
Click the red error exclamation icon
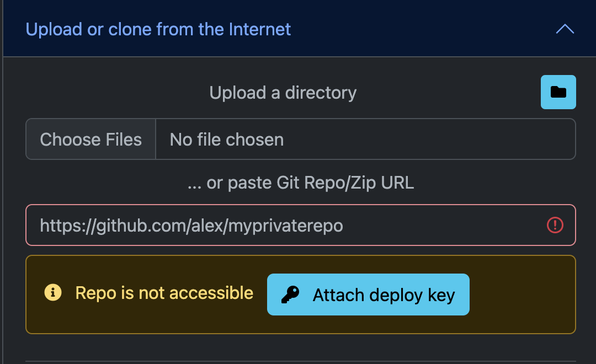click(x=555, y=225)
